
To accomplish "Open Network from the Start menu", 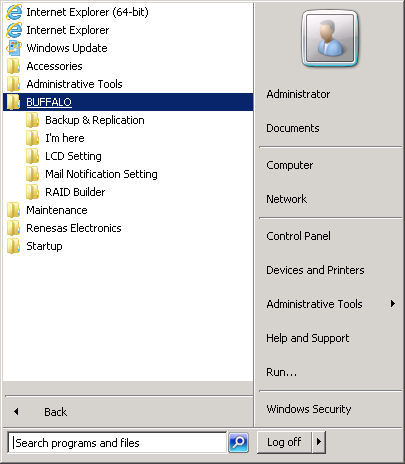I will coord(286,199).
